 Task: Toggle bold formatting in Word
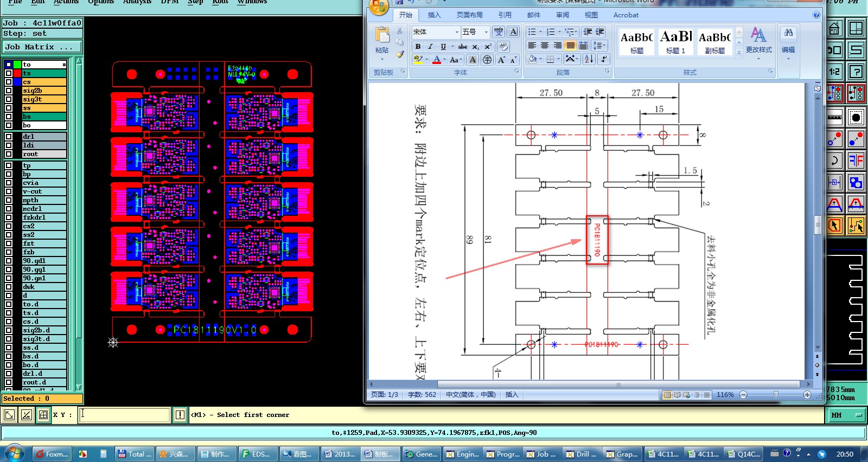(x=418, y=47)
